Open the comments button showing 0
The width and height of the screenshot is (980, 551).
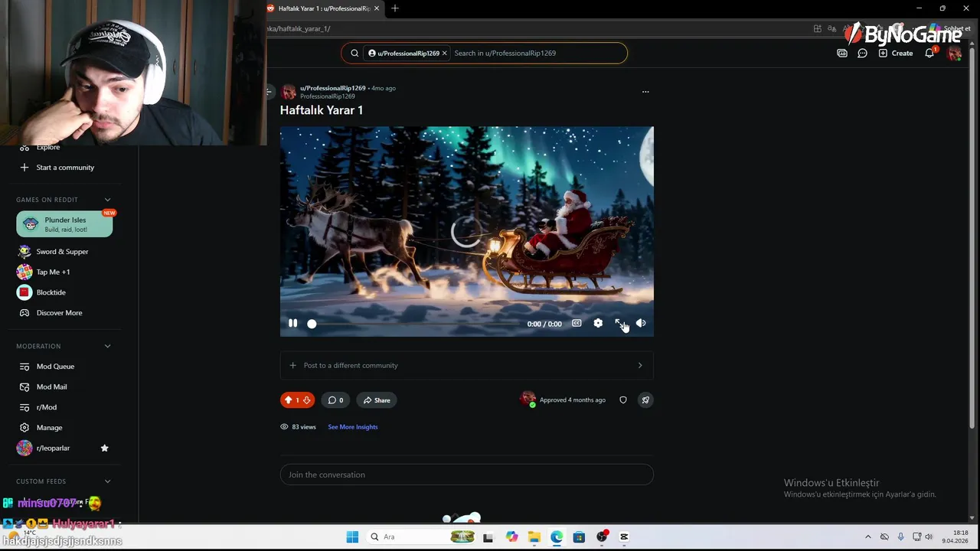coord(335,400)
